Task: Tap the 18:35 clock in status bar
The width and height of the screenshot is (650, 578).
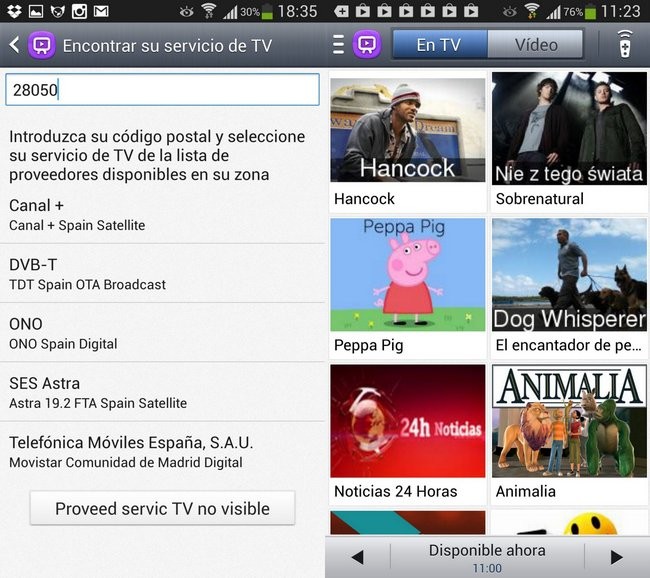Action: [x=298, y=11]
